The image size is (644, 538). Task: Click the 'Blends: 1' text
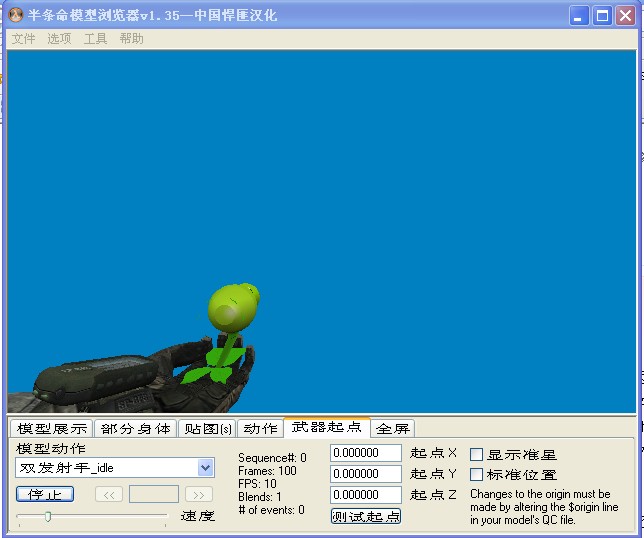(x=260, y=497)
